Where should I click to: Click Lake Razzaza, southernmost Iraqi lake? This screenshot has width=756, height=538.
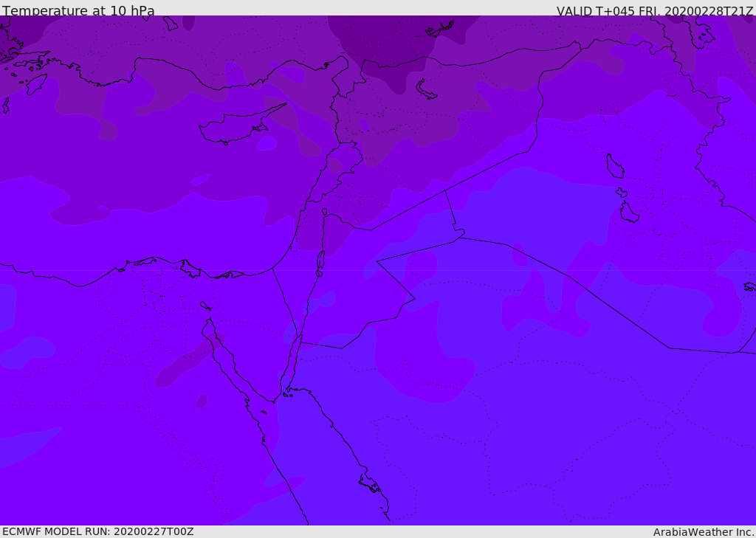click(x=628, y=213)
